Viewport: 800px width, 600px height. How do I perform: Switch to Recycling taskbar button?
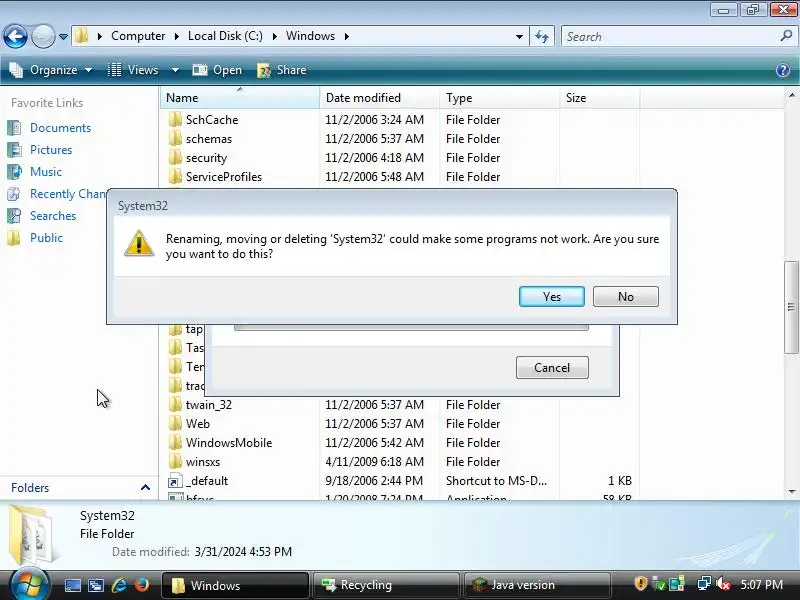tap(386, 585)
